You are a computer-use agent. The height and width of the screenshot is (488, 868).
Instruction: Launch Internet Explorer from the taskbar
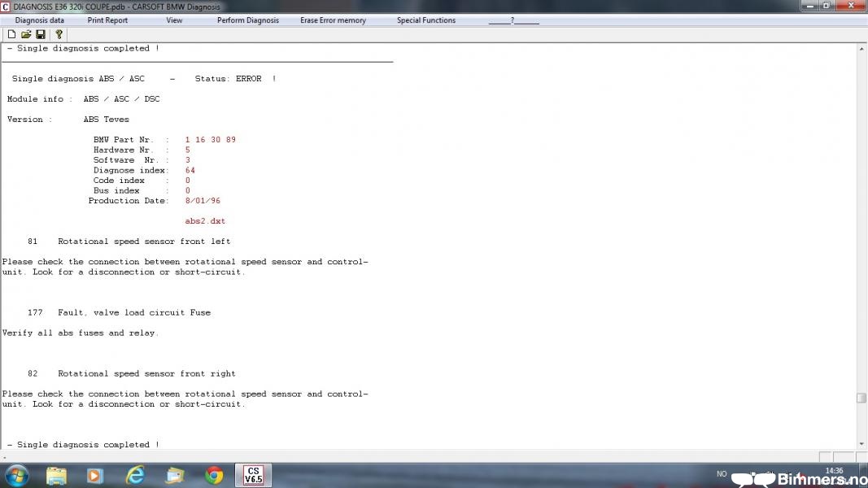click(135, 476)
